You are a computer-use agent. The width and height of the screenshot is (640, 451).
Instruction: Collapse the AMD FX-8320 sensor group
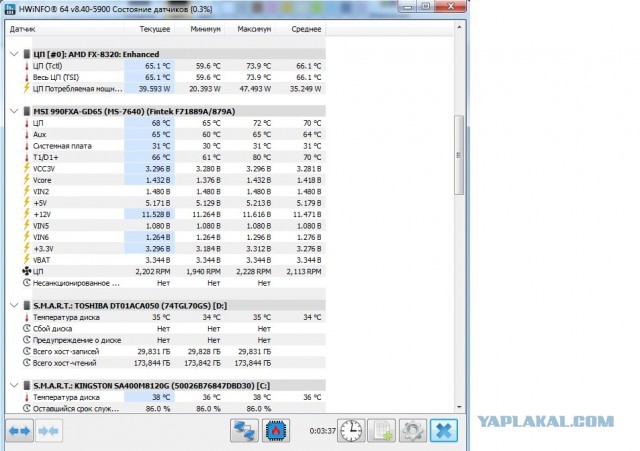(14, 54)
